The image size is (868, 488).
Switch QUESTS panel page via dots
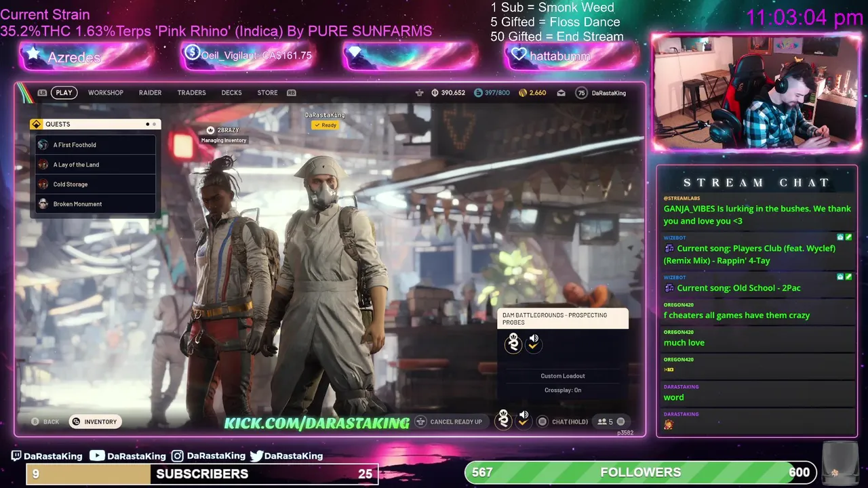click(x=151, y=124)
